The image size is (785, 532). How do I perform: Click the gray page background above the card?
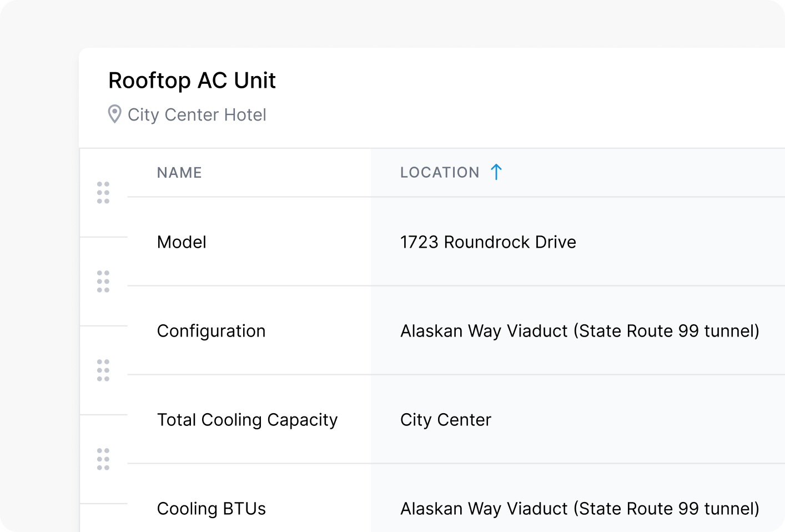tap(389, 22)
